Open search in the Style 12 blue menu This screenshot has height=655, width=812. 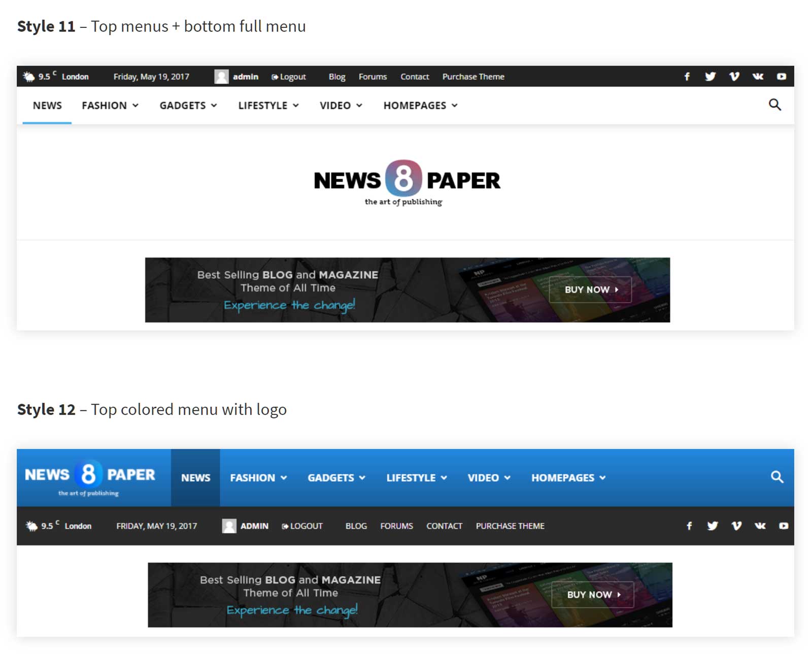tap(777, 477)
